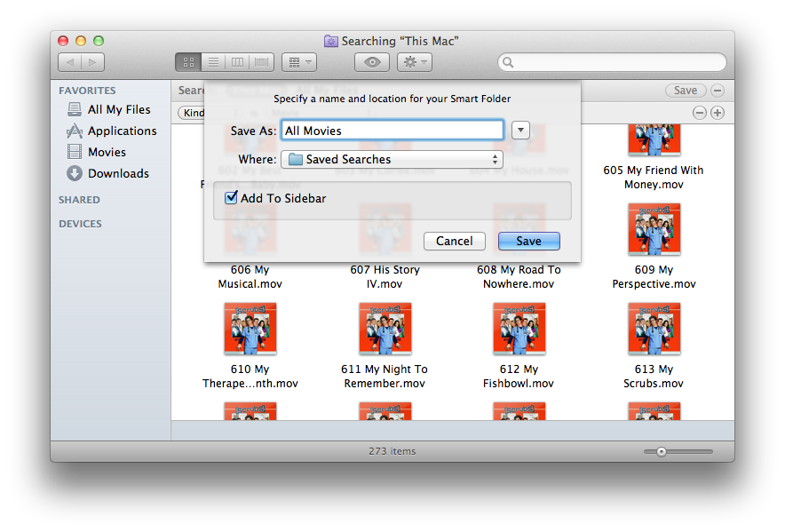The width and height of the screenshot is (785, 532).
Task: Open Downloads in sidebar
Action: 108,173
